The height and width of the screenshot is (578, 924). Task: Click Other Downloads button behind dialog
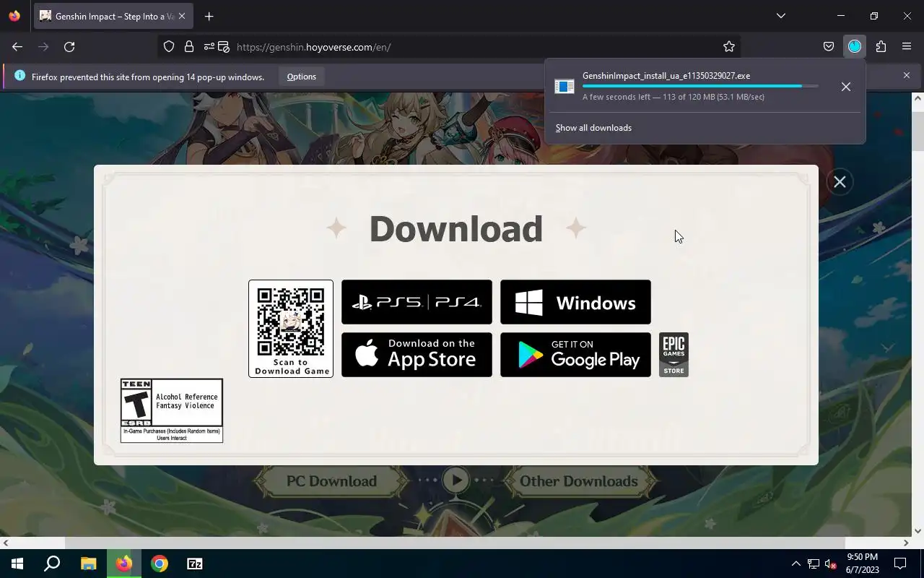579,481
